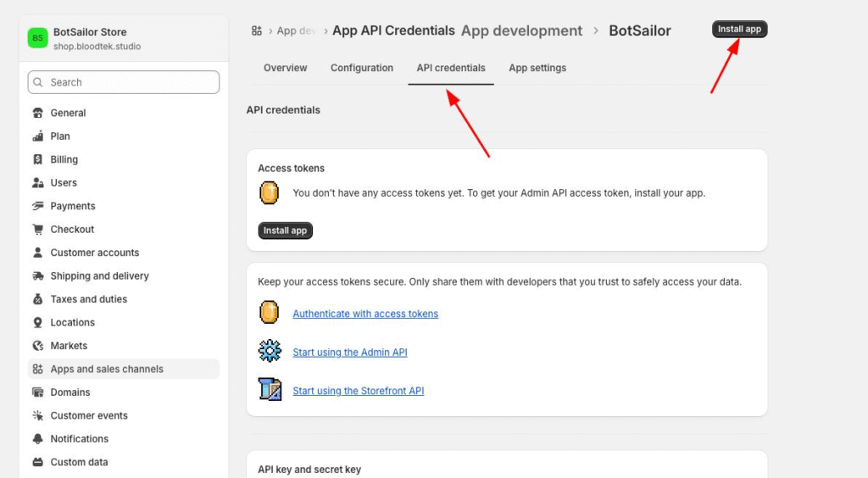Viewport: 868px width, 478px height.
Task: Click the General store icon
Action: [37, 113]
